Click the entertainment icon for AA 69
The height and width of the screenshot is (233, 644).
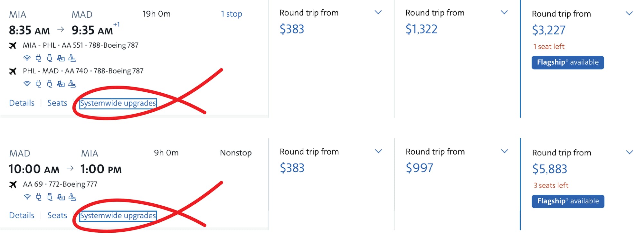pos(61,197)
